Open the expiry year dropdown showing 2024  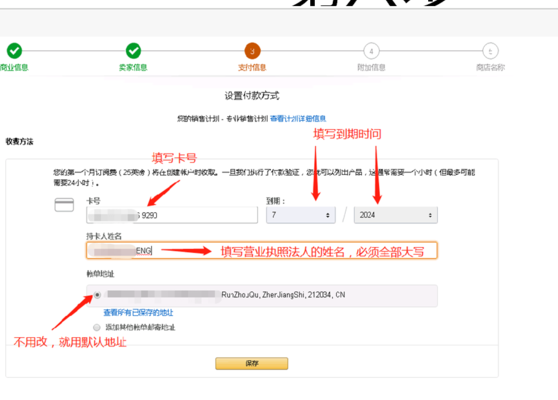[396, 215]
